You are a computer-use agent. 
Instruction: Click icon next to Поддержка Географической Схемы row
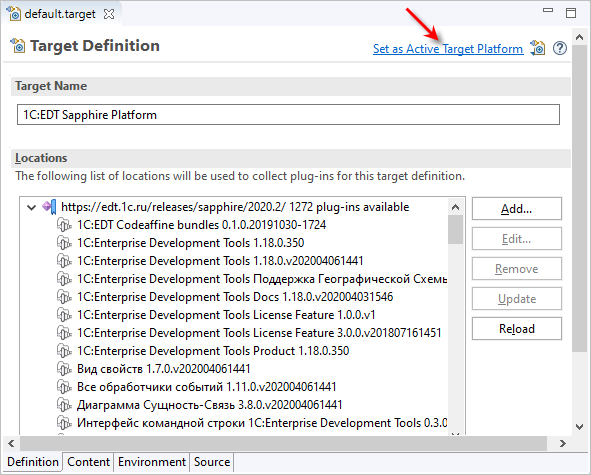click(x=64, y=279)
